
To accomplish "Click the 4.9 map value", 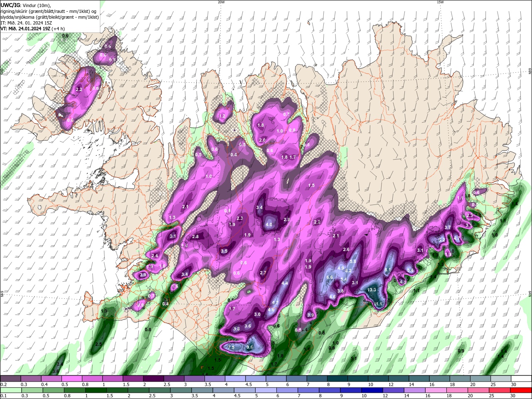I will (x=341, y=268).
